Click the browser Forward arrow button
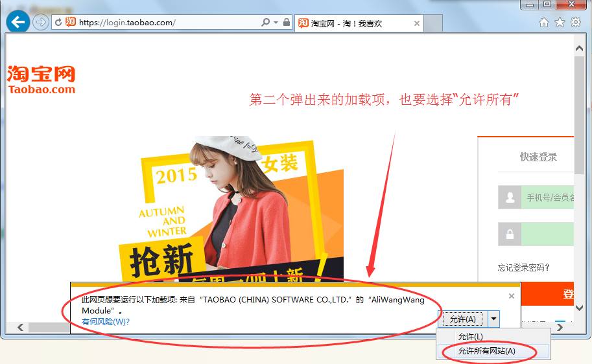 (x=41, y=22)
